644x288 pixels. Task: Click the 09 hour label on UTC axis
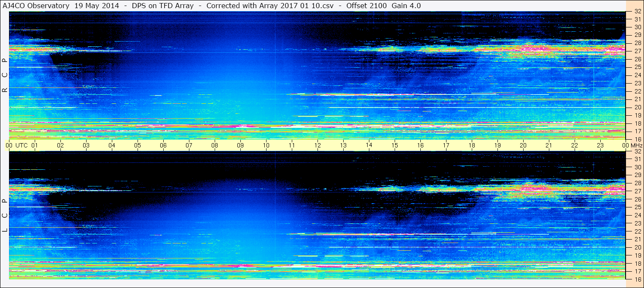[240, 146]
